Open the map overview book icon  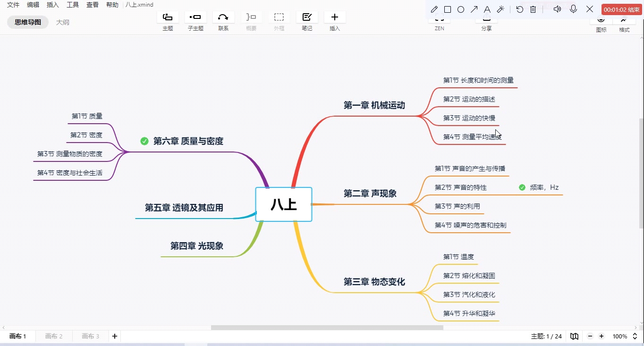coord(574,337)
